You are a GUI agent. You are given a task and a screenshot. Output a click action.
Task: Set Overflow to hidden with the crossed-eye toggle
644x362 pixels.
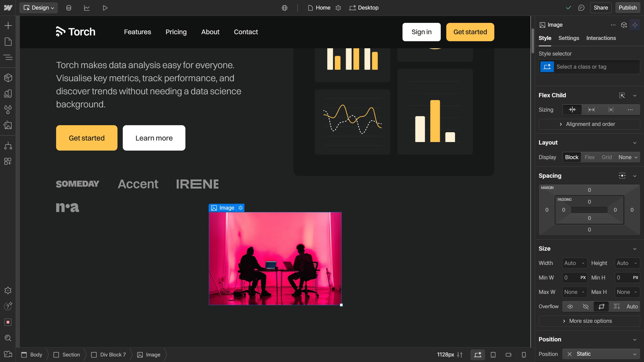coord(585,306)
